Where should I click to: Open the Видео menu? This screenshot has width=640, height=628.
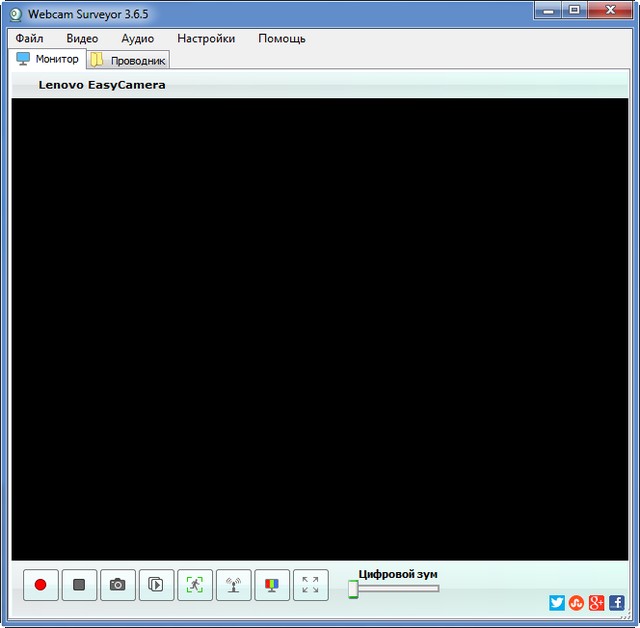click(82, 38)
